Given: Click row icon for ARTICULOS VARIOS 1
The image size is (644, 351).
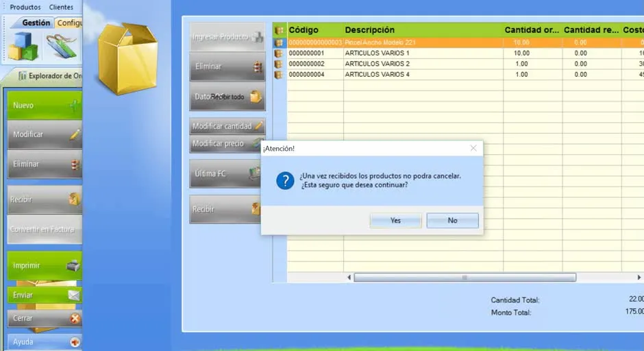Looking at the screenshot, I should pos(279,53).
